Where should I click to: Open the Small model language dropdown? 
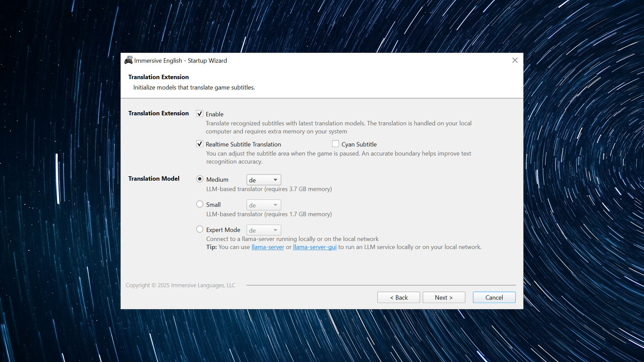tap(264, 205)
